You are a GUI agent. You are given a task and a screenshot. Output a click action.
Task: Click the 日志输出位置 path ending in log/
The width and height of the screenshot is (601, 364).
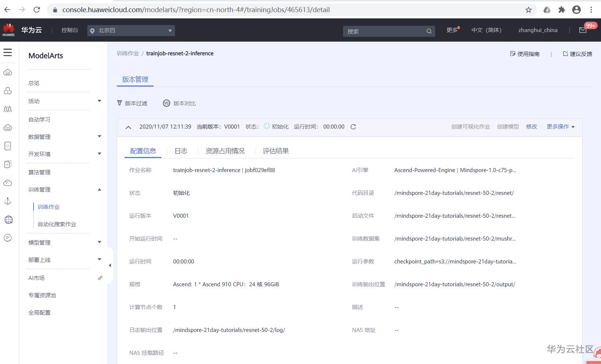point(229,330)
